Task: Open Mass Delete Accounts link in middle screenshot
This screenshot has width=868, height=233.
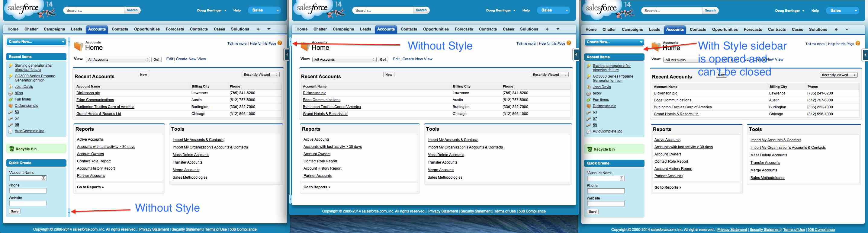Action: (446, 155)
